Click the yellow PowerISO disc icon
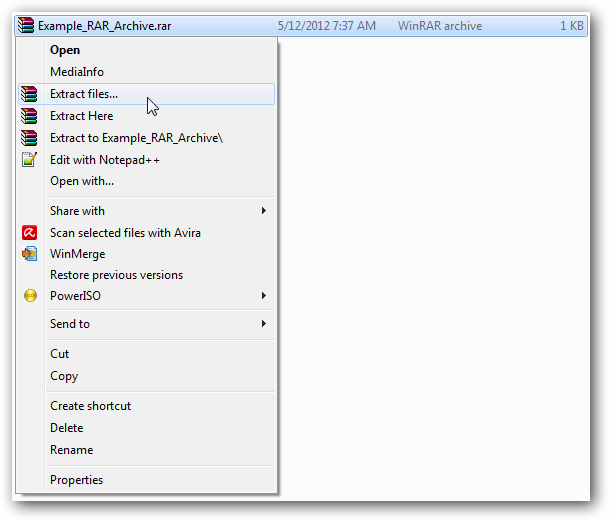Screen dimensions: 610x521 point(29,296)
